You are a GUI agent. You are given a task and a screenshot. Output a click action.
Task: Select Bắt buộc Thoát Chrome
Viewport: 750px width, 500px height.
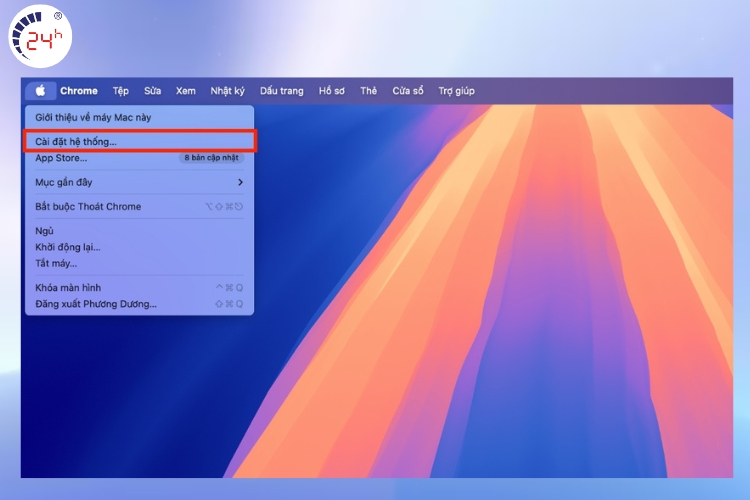coord(88,206)
